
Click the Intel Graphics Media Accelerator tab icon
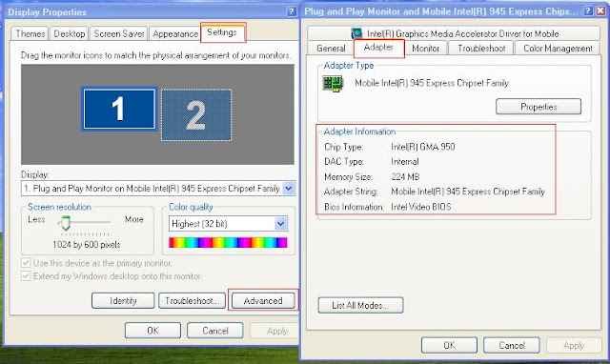coord(356,33)
